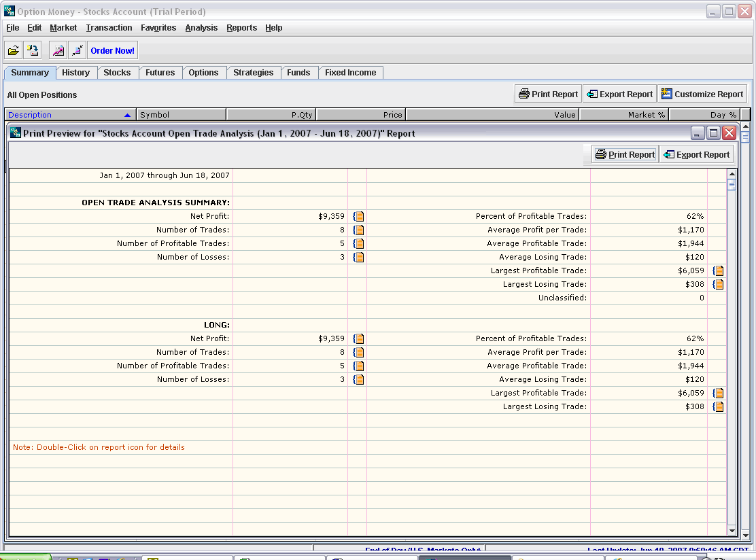Switch to the Fixed Income tab
This screenshot has height=560, width=756.
pyautogui.click(x=350, y=72)
